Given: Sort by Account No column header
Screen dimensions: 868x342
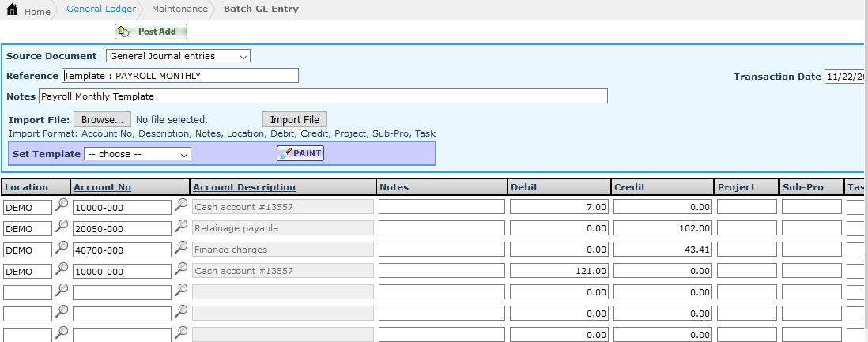Looking at the screenshot, I should pos(102,187).
